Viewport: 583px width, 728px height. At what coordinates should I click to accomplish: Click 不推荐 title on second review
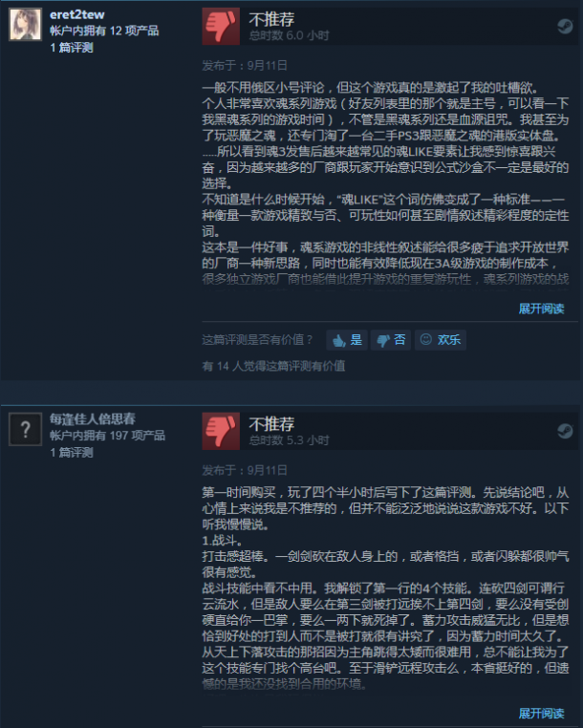pos(271,424)
